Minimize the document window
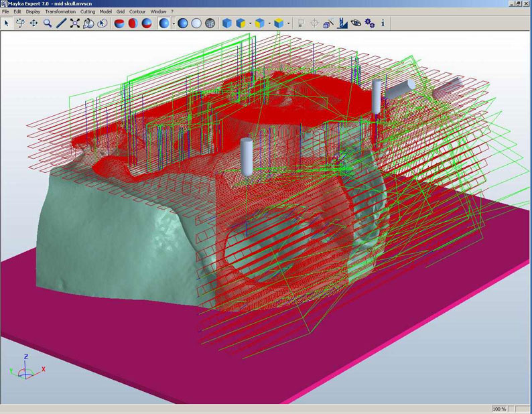532x414 pixels. pos(512,3)
